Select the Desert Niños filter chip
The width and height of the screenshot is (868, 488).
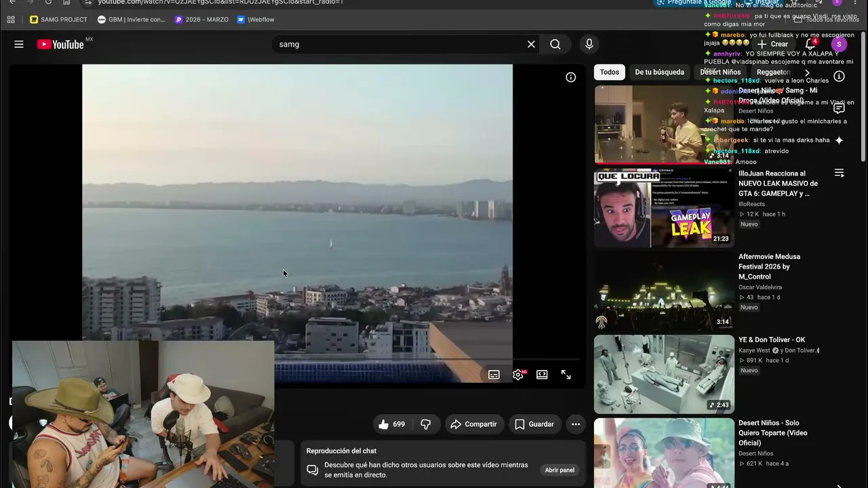click(x=720, y=72)
